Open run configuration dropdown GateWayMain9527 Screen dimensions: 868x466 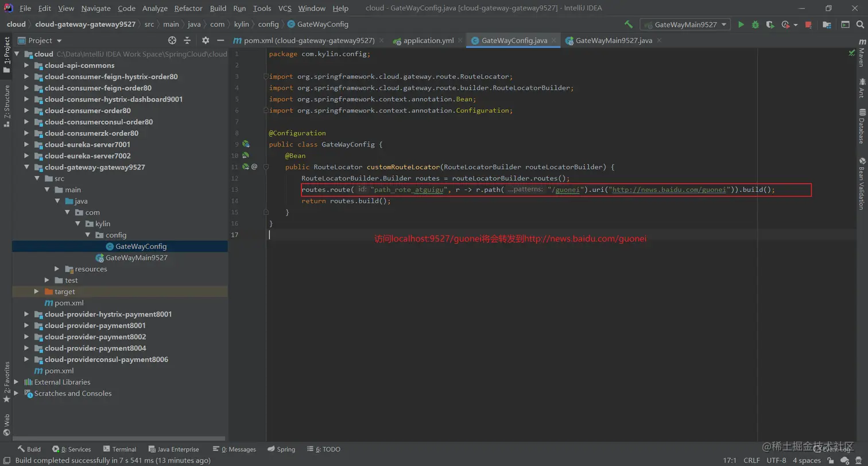point(685,25)
